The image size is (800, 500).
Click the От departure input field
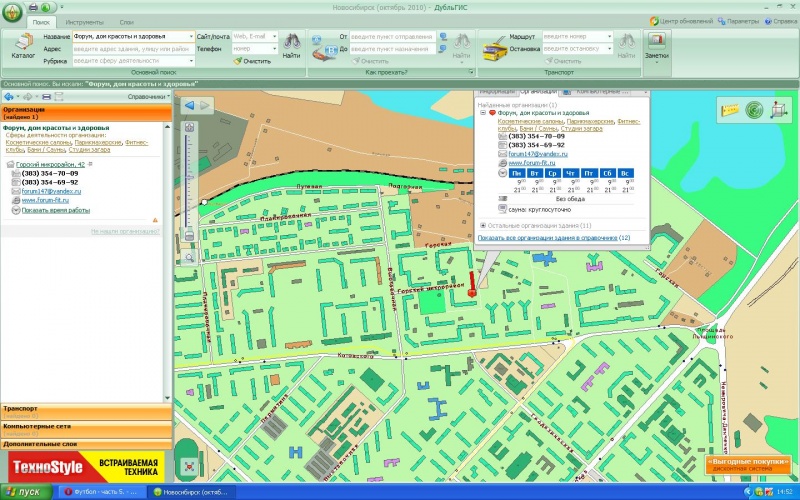pyautogui.click(x=392, y=37)
